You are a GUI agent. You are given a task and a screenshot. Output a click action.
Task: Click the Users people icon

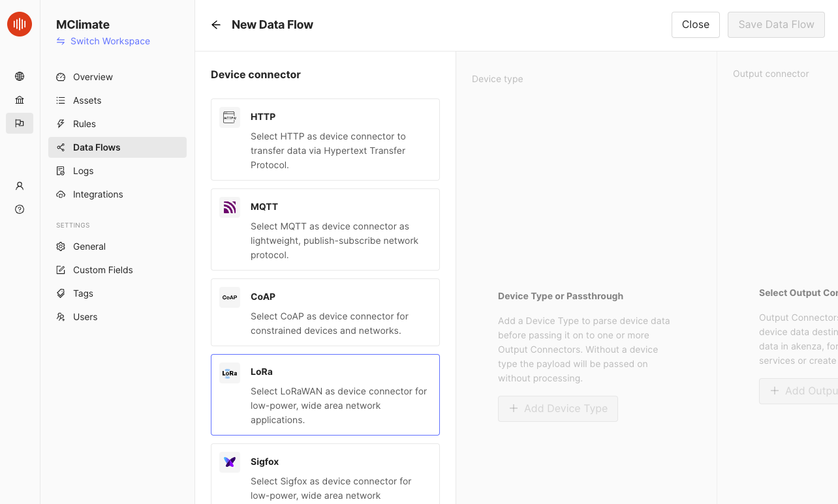click(61, 317)
